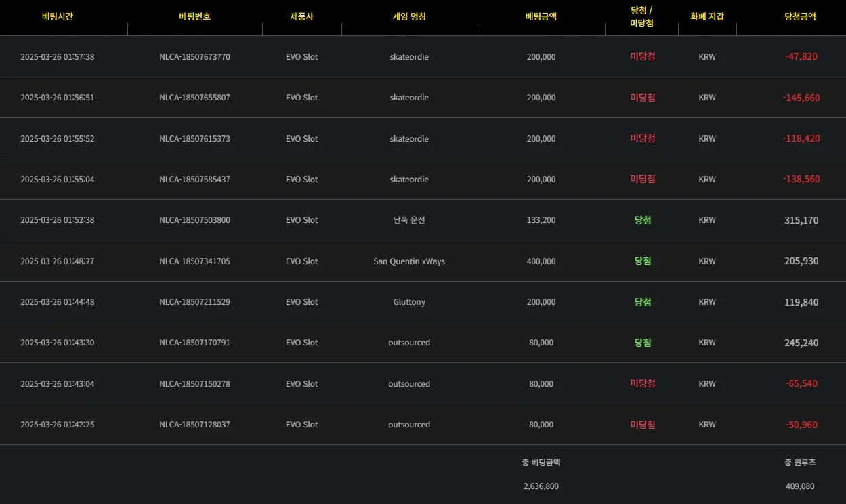Open the San Quentin xWays game entry

click(409, 261)
